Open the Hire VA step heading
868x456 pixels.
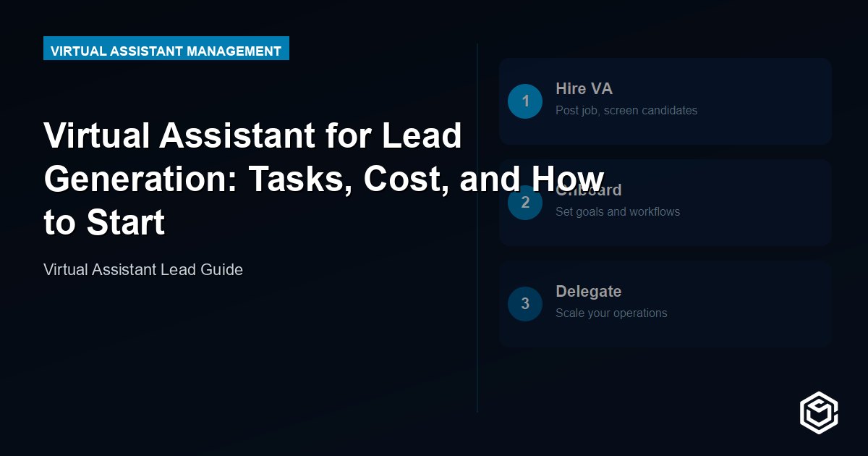click(584, 89)
